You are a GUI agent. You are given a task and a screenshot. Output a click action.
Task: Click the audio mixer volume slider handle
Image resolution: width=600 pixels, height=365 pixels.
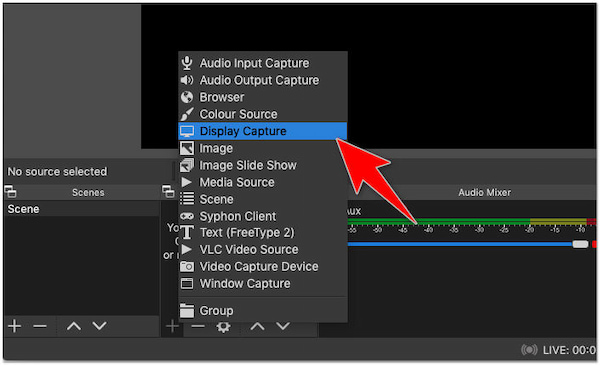(580, 244)
